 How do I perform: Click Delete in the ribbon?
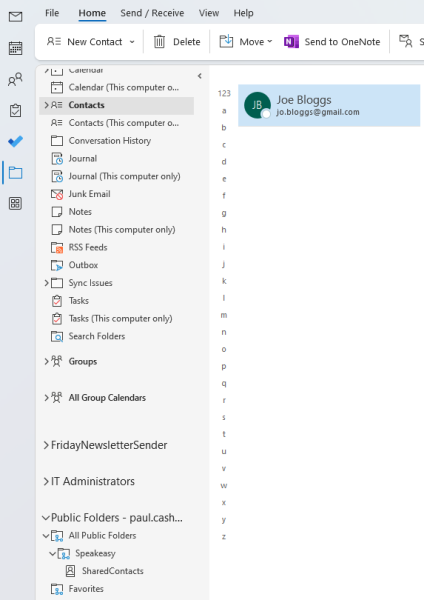[x=177, y=42]
